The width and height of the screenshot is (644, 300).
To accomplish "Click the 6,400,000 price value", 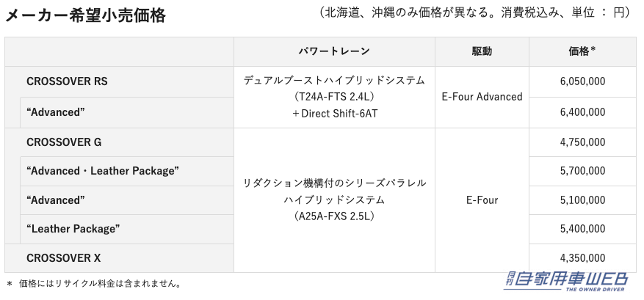I will (582, 112).
